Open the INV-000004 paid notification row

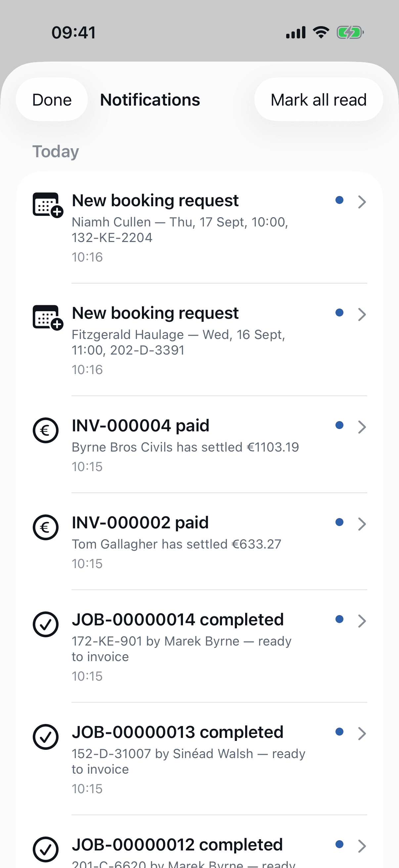coord(200,445)
